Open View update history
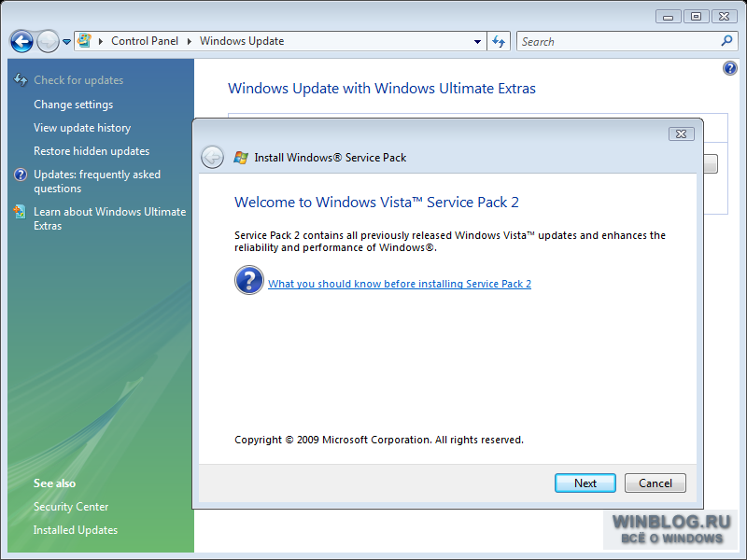Viewport: 747px width, 560px height. 82,128
